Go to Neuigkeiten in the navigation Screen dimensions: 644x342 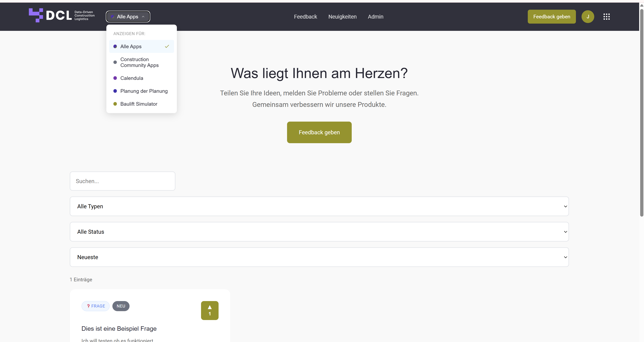tap(342, 17)
